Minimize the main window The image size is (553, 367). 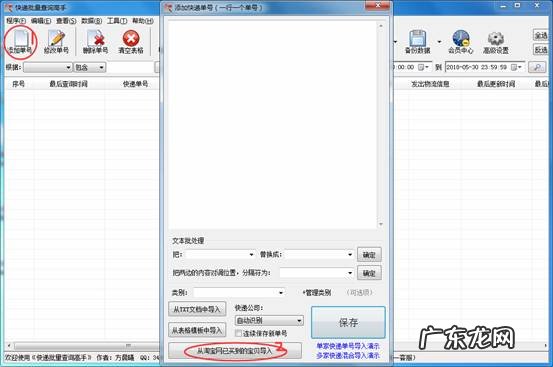(x=503, y=6)
